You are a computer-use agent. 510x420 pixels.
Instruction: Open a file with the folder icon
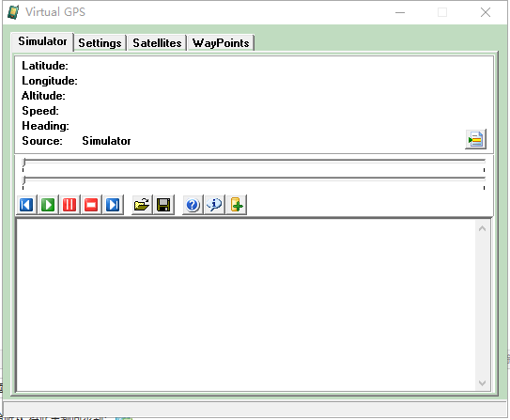pyautogui.click(x=142, y=205)
